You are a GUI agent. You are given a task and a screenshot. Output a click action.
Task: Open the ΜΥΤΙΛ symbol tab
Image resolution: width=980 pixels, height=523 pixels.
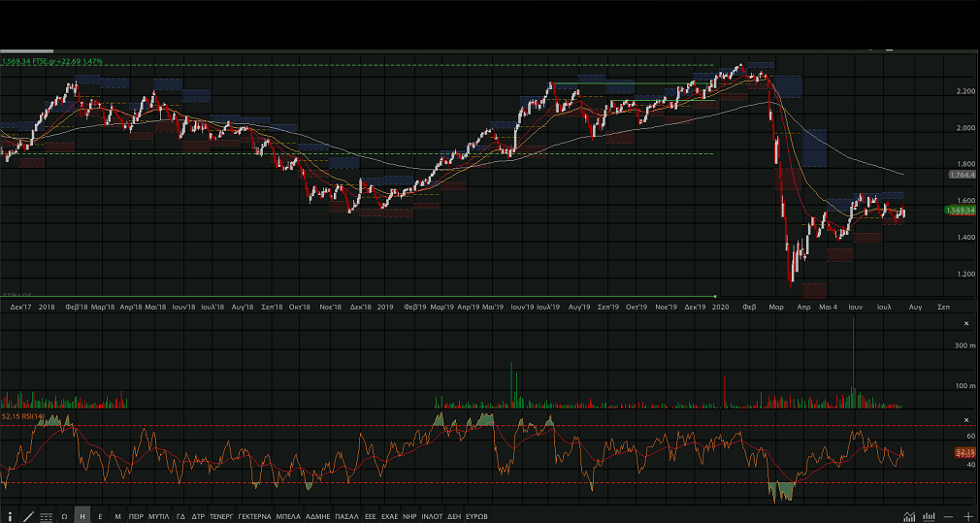159,516
